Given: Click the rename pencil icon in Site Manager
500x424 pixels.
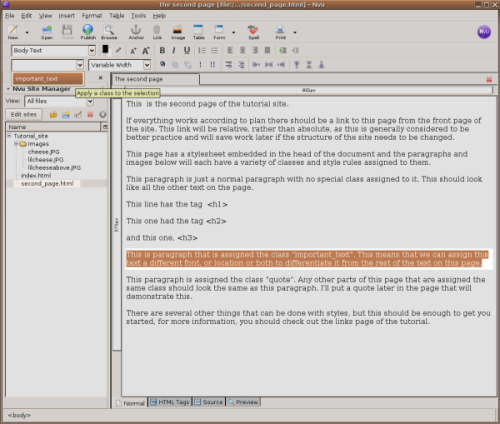Looking at the screenshot, I should click(78, 115).
